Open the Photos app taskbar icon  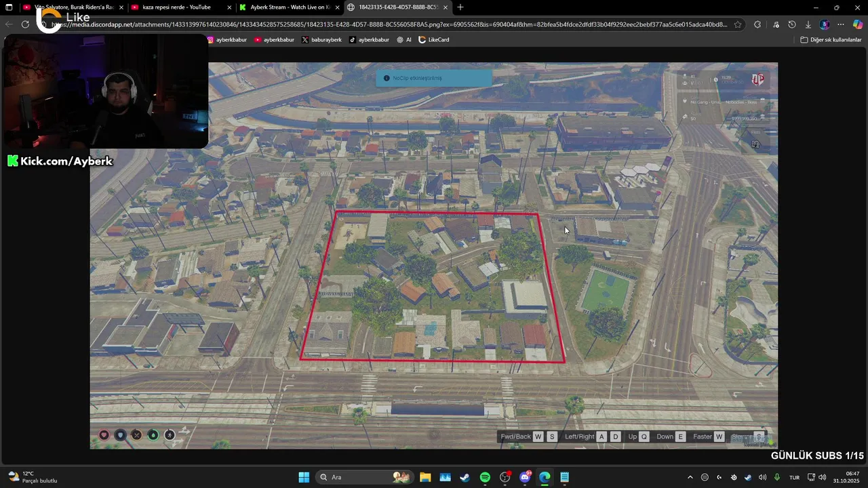click(445, 477)
